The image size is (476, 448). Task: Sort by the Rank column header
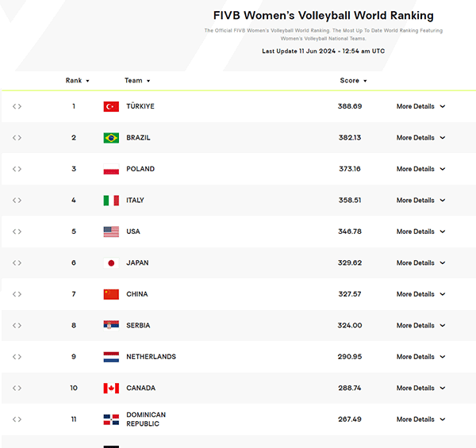tap(77, 80)
